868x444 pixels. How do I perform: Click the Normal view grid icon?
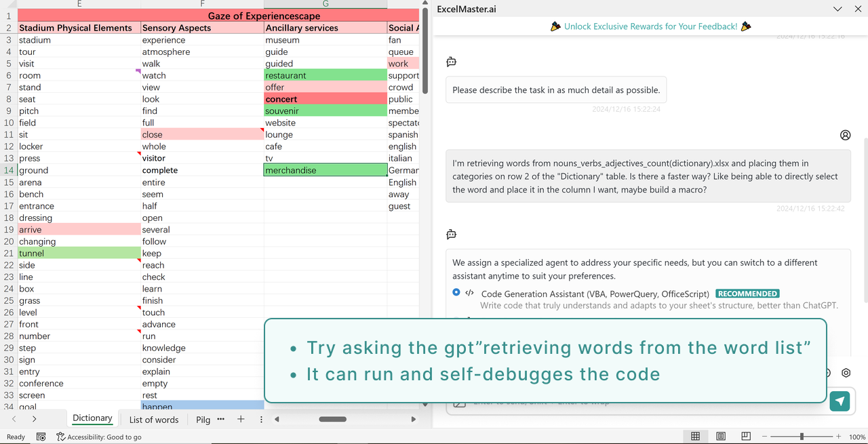point(696,436)
